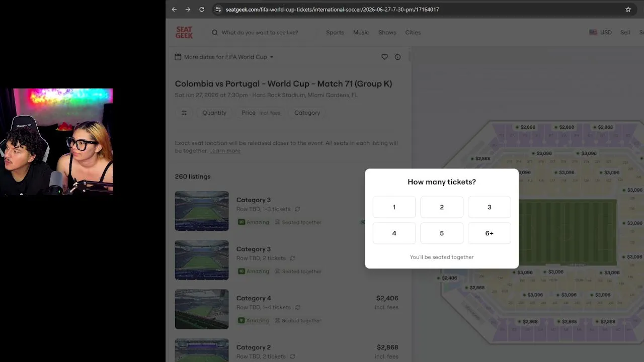Screen dimensions: 644x362
Task: Click the browser address bar URL
Action: (x=332, y=9)
